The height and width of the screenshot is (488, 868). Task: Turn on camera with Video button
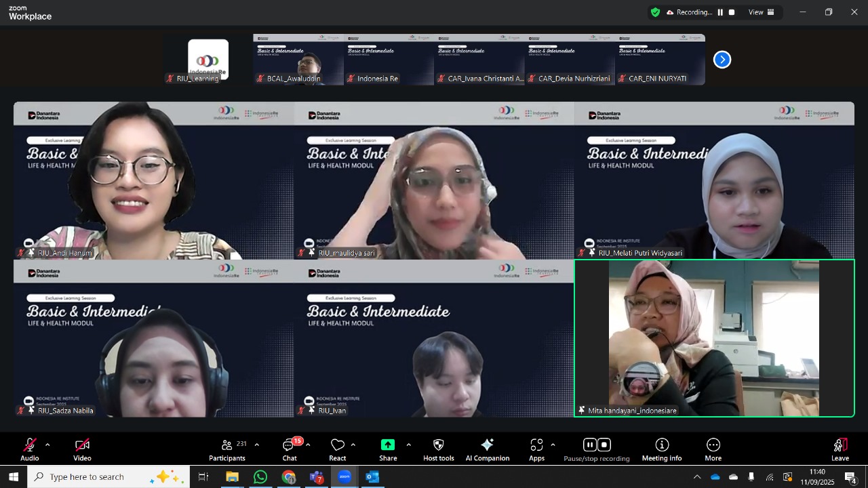(x=82, y=449)
